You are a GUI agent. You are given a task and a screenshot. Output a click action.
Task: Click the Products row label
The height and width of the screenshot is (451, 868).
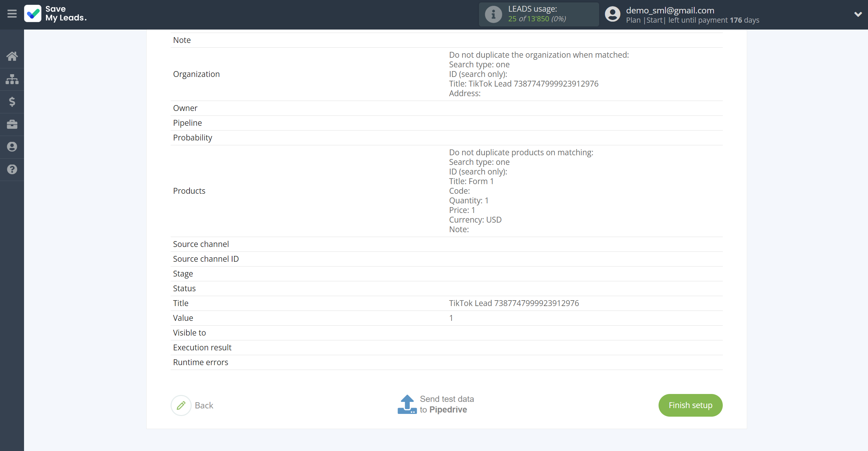pyautogui.click(x=189, y=191)
